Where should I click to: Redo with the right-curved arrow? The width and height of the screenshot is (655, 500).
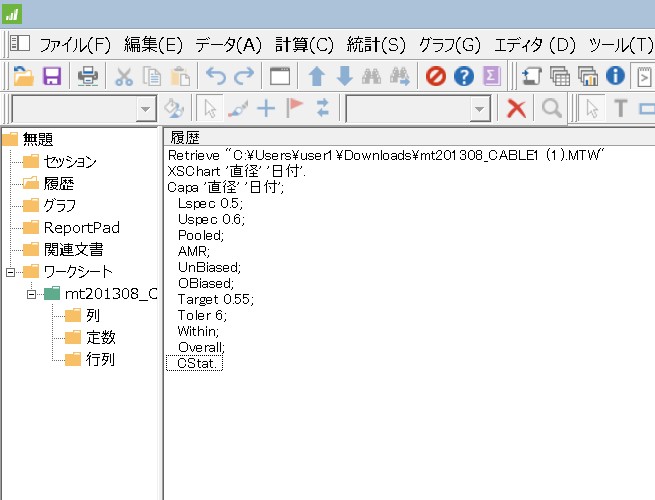click(244, 76)
